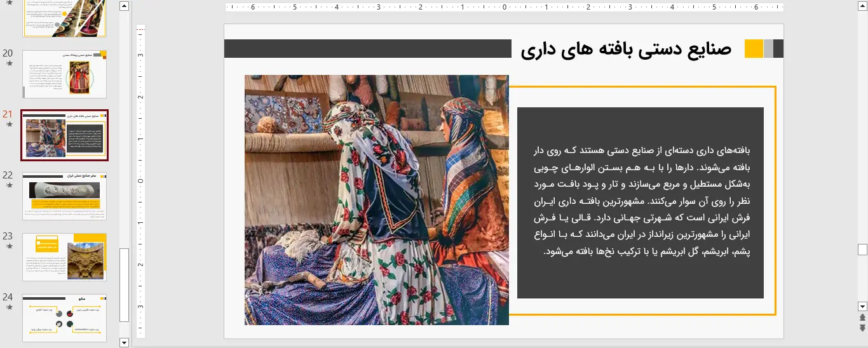Click the animation star under slide 24
The image size is (868, 348).
click(9, 307)
